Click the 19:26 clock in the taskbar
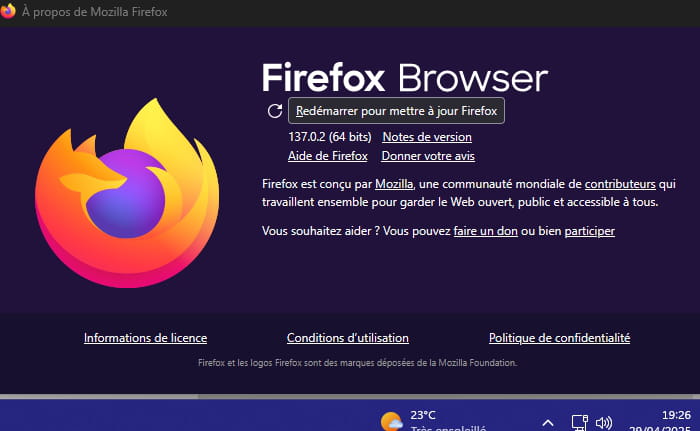The height and width of the screenshot is (431, 700). 676,415
